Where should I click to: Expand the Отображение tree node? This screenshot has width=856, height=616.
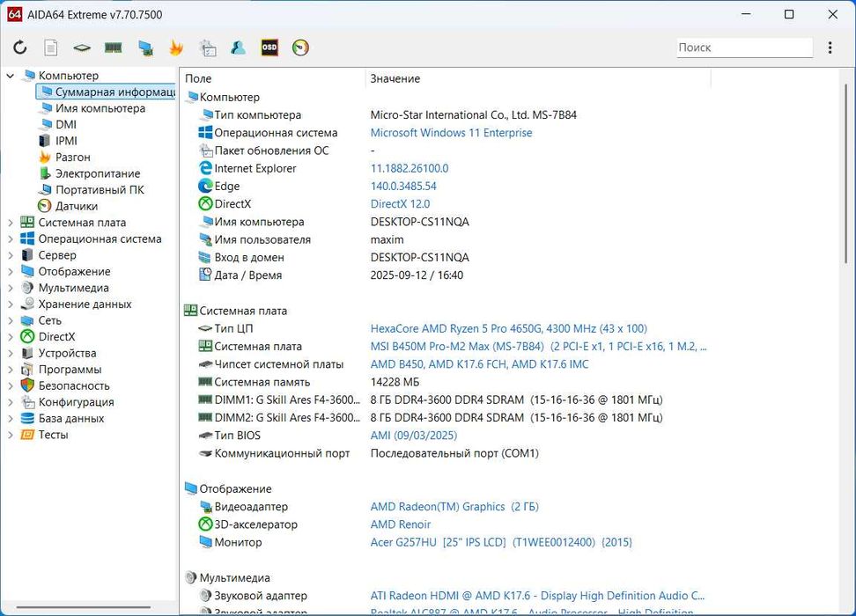(11, 272)
